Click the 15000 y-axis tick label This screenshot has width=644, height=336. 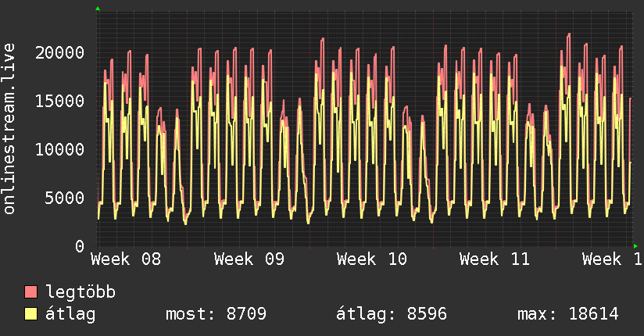(59, 101)
